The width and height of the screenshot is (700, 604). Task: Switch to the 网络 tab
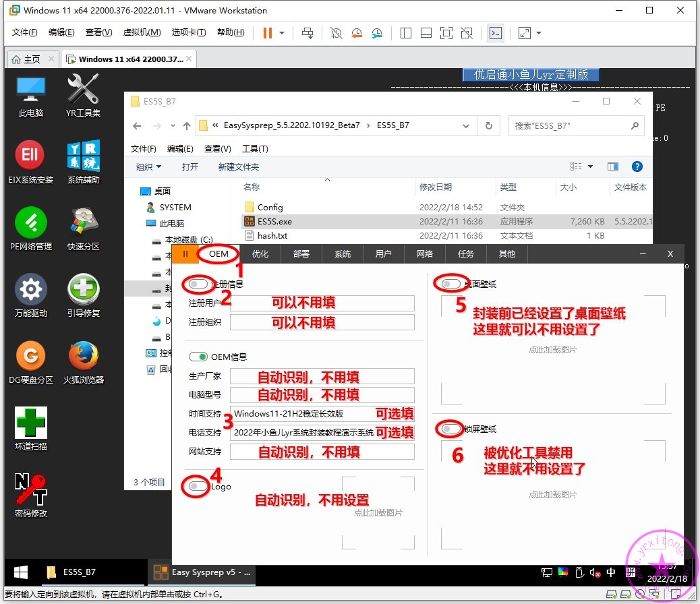(425, 254)
